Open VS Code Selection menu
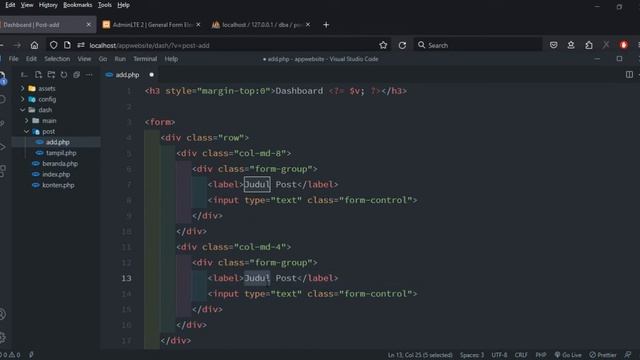Screen dimensions: 640x360 tap(57, 59)
